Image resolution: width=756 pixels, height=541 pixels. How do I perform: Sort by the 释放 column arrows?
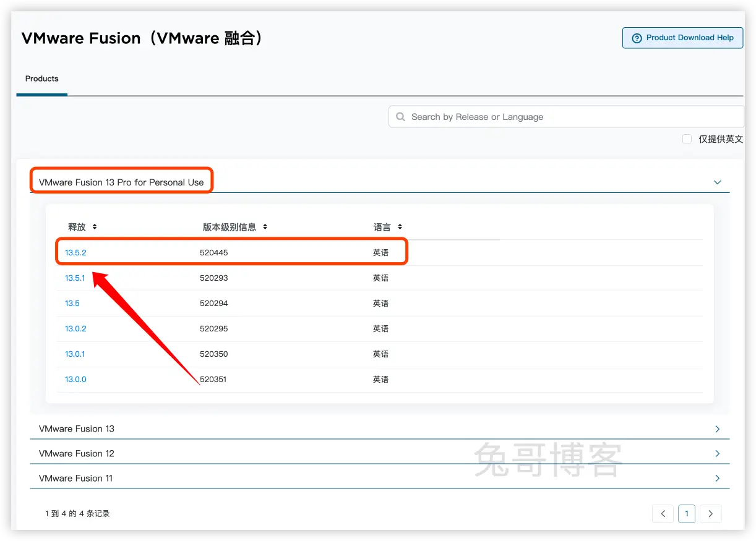pos(95,227)
